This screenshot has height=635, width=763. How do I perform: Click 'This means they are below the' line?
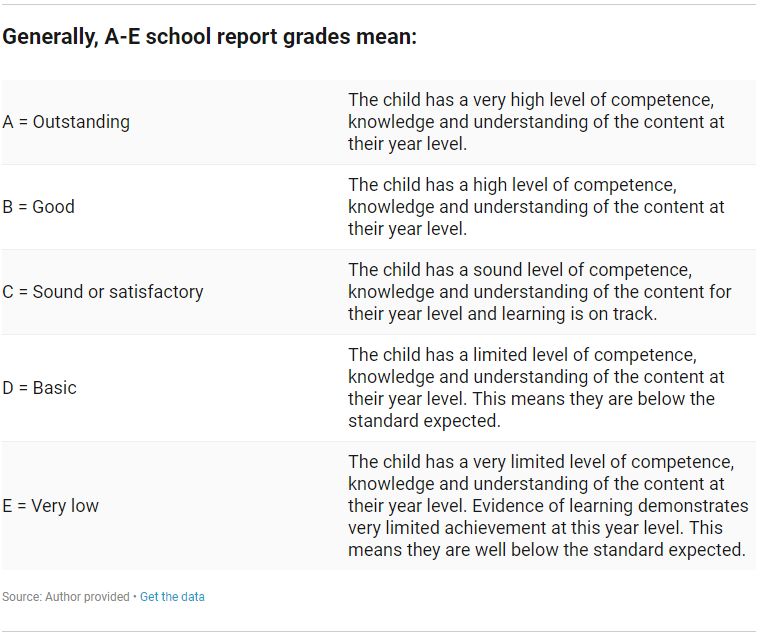click(594, 399)
